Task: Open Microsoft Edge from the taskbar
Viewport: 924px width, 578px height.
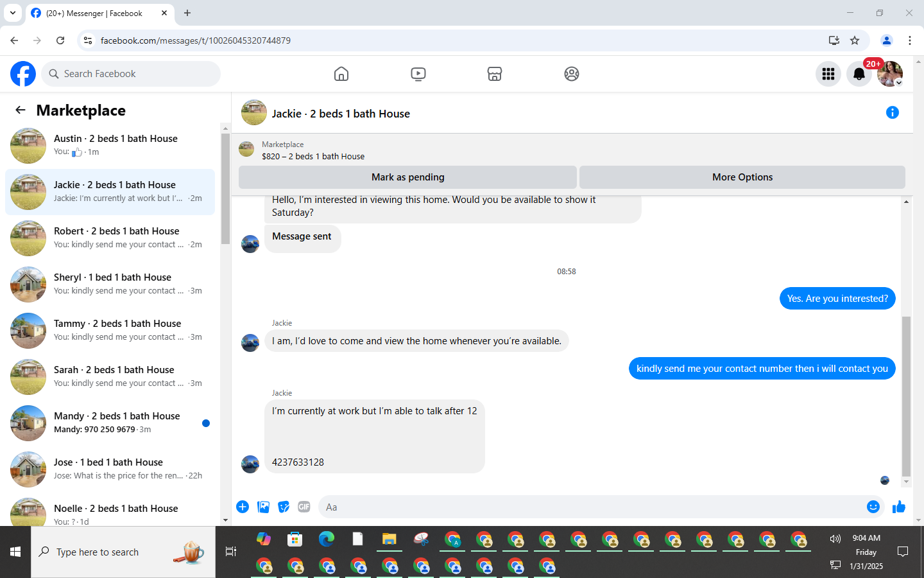Action: 327,538
